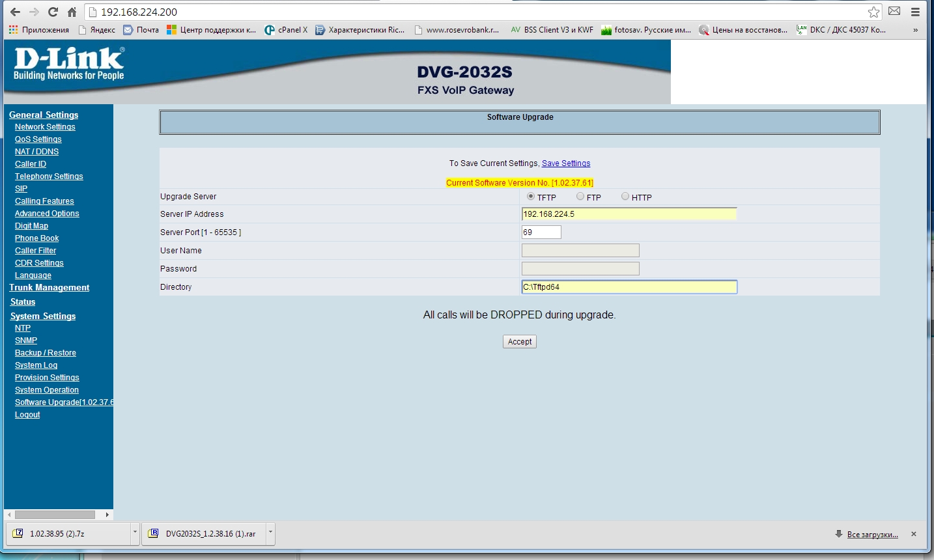This screenshot has height=560, width=934.
Task: Bookmark page with the star icon
Action: tap(873, 12)
